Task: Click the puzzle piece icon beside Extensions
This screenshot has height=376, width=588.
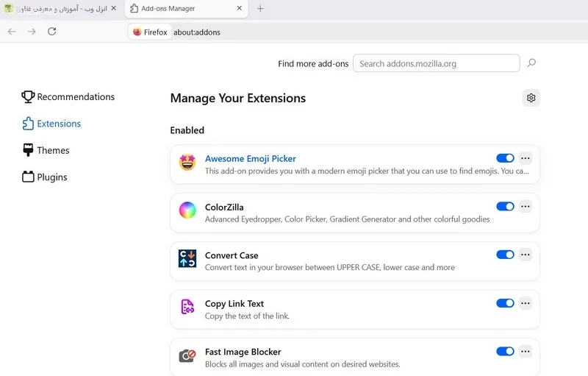Action: tap(28, 124)
